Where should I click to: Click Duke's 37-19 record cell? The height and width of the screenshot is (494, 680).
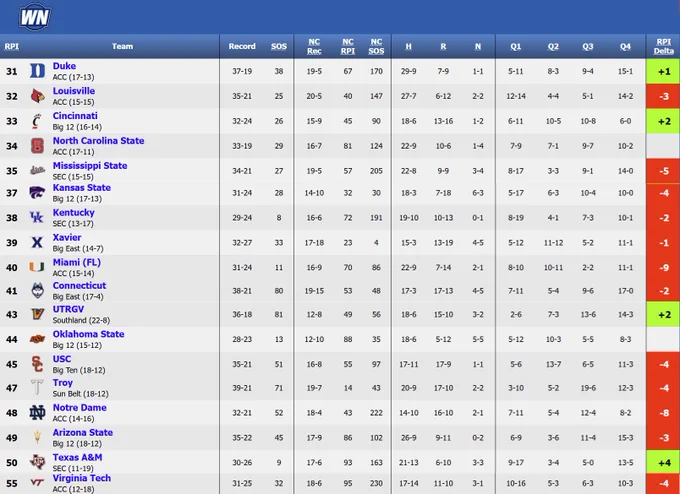pyautogui.click(x=242, y=71)
